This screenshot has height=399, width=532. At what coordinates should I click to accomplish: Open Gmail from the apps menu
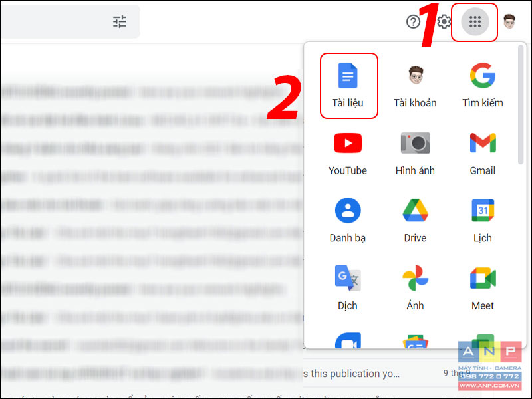(x=483, y=154)
